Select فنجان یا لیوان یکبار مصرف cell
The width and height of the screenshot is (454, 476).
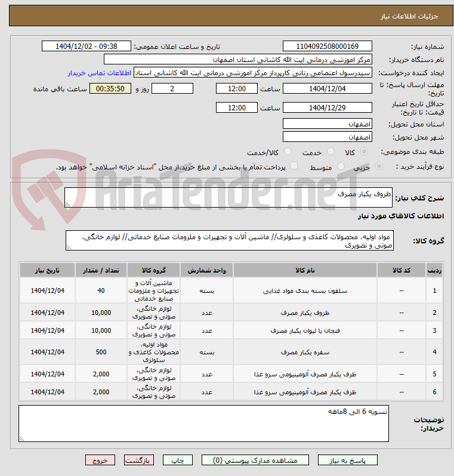pos(305,330)
